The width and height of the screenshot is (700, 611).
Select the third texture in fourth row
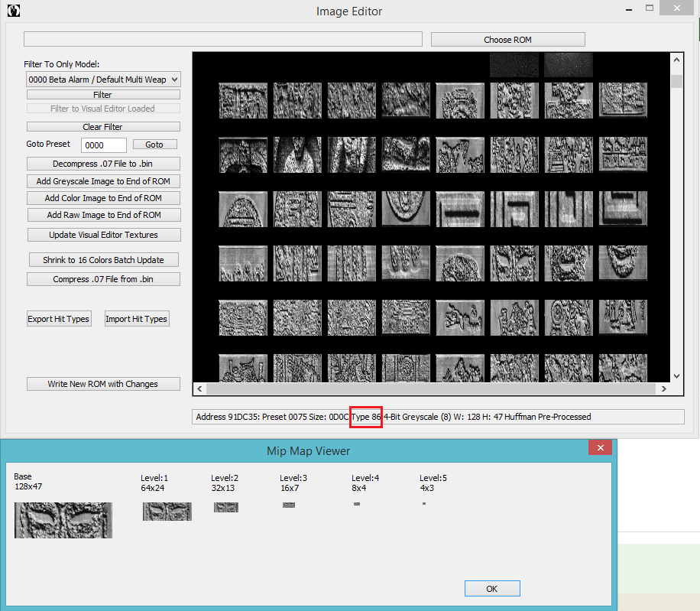click(352, 264)
